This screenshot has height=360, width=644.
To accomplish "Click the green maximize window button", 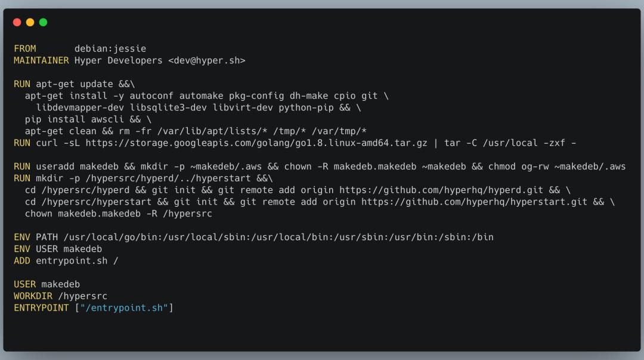I will 43,23.
